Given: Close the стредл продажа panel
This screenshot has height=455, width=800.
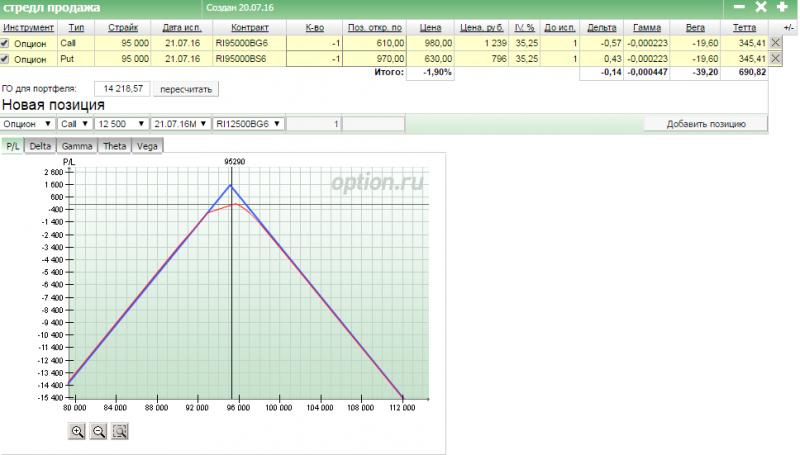Looking at the screenshot, I should pos(761,7).
